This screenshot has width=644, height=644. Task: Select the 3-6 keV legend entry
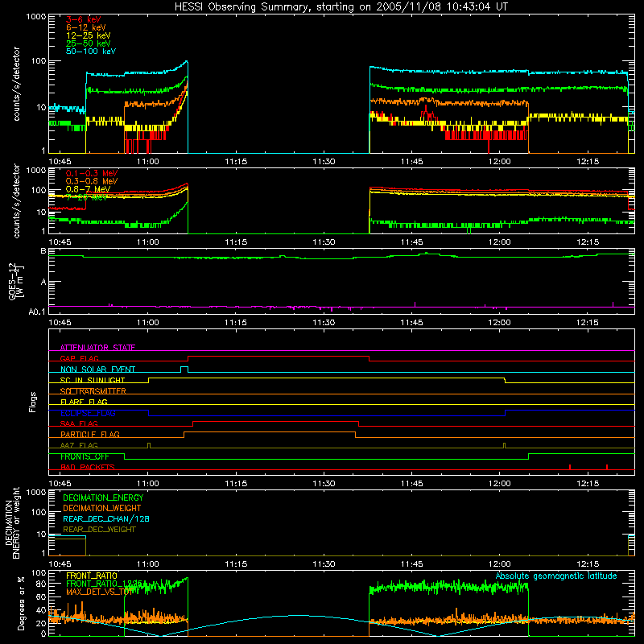pos(83,19)
